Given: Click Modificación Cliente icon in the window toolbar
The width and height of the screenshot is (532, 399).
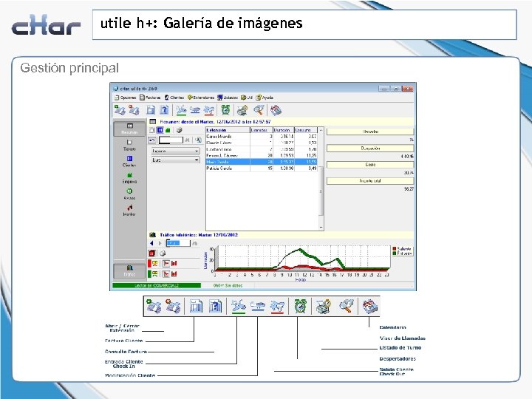Looking at the screenshot, I should (195, 110).
